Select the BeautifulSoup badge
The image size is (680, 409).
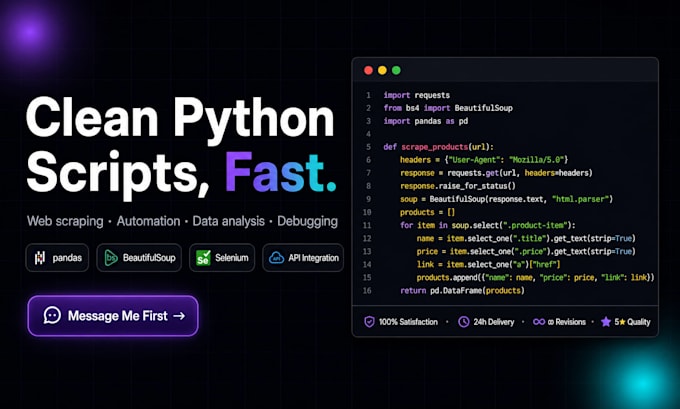point(139,258)
